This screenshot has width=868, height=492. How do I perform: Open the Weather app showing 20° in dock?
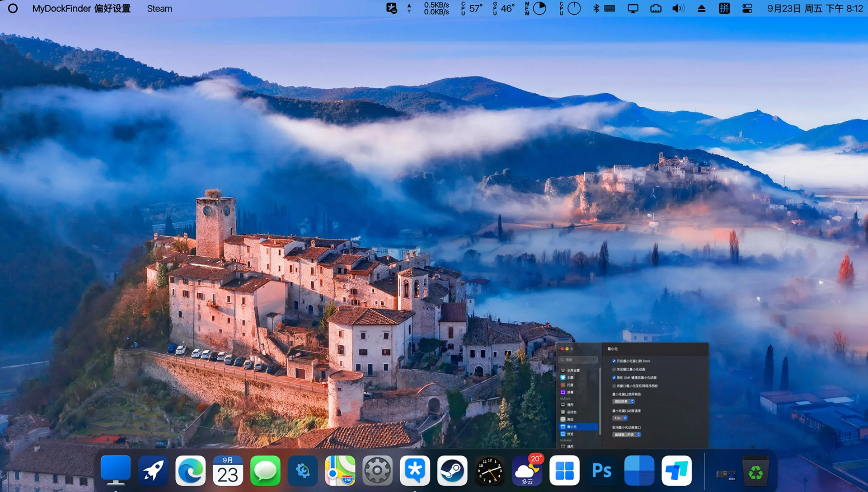(x=527, y=471)
